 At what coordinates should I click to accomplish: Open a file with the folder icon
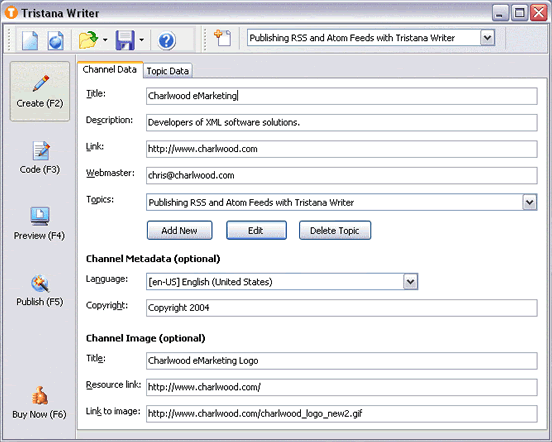coord(88,40)
